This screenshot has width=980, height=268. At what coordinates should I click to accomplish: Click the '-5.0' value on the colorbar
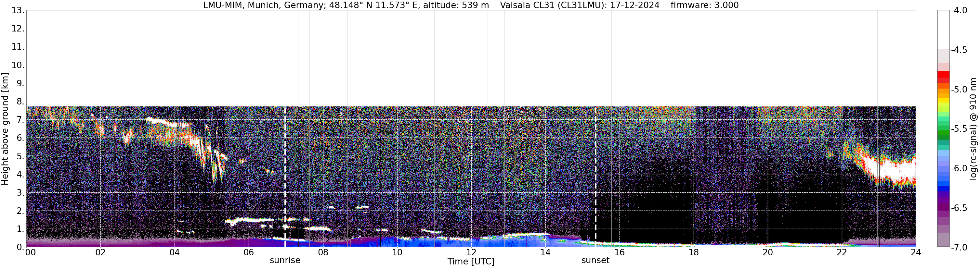coord(959,89)
